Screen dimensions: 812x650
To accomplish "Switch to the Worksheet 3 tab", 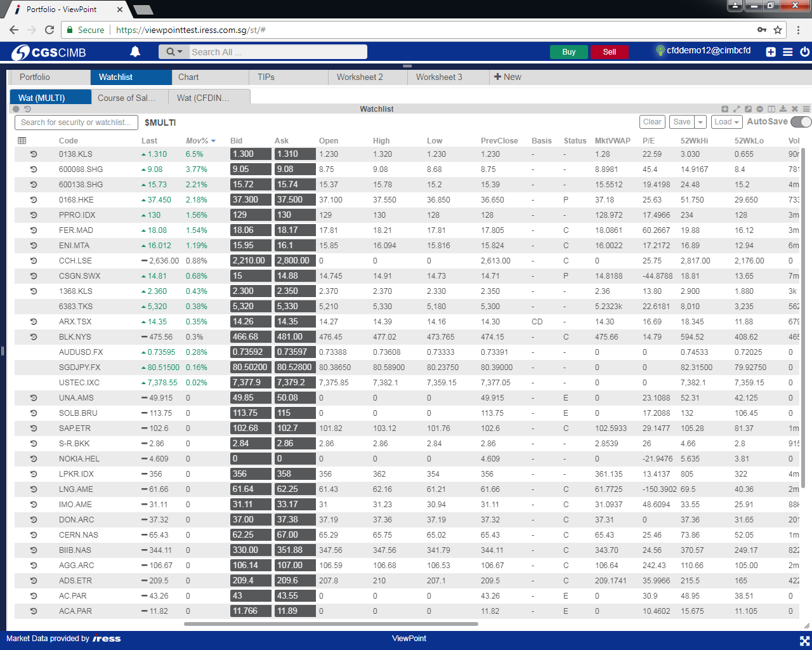I will point(447,77).
